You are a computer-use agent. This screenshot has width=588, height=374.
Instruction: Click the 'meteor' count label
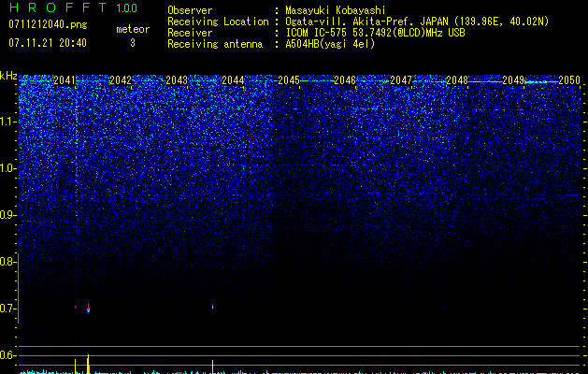point(133,29)
